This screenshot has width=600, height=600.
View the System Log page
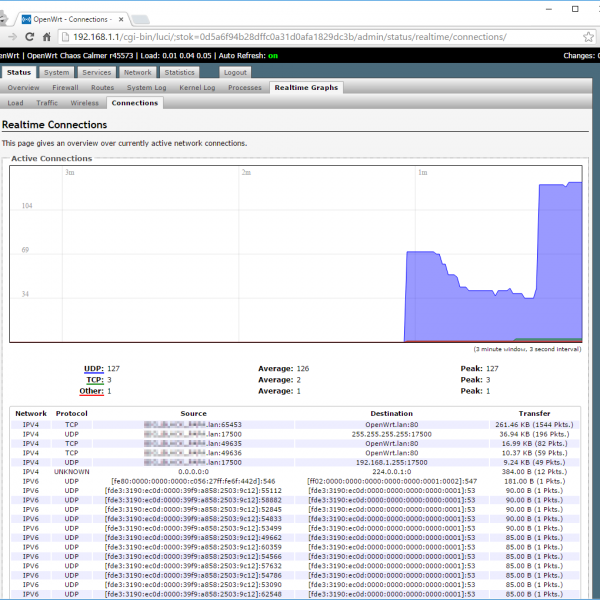146,88
